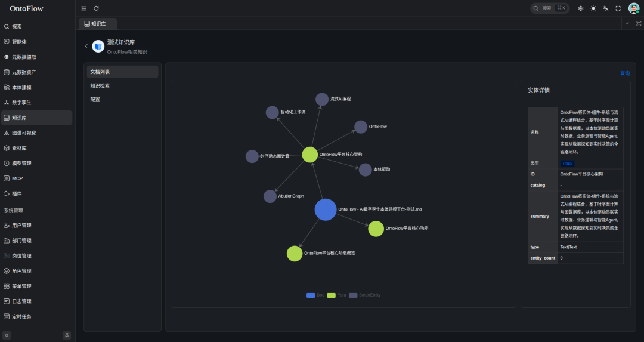Image resolution: width=644 pixels, height=342 pixels.
Task: Go to 元数据资产 in the sidebar
Action: click(x=37, y=72)
